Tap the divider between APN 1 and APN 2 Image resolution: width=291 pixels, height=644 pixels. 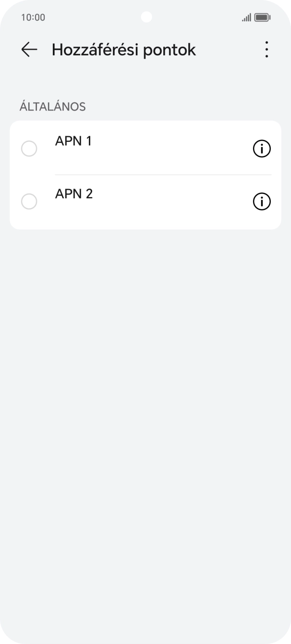coord(163,175)
